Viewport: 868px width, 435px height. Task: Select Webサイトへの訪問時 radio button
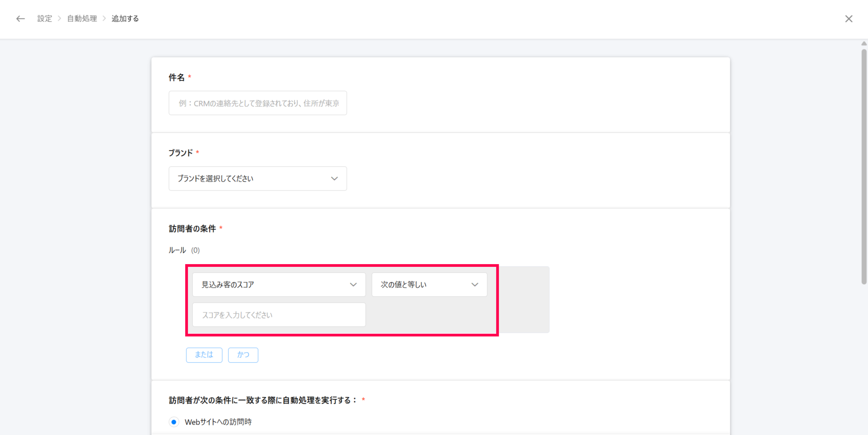point(174,422)
